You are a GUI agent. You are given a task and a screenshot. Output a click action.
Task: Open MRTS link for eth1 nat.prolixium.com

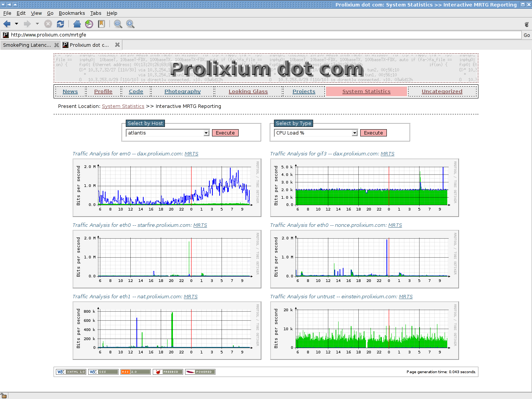pos(191,297)
